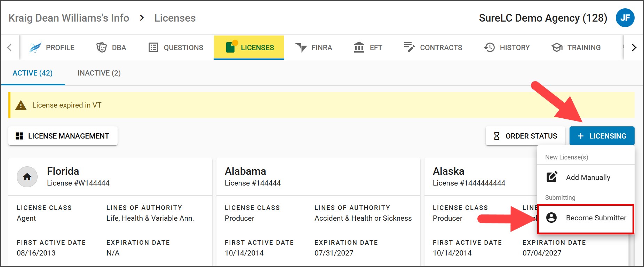Open the Contracts tab
This screenshot has width=644, height=267.
[433, 47]
